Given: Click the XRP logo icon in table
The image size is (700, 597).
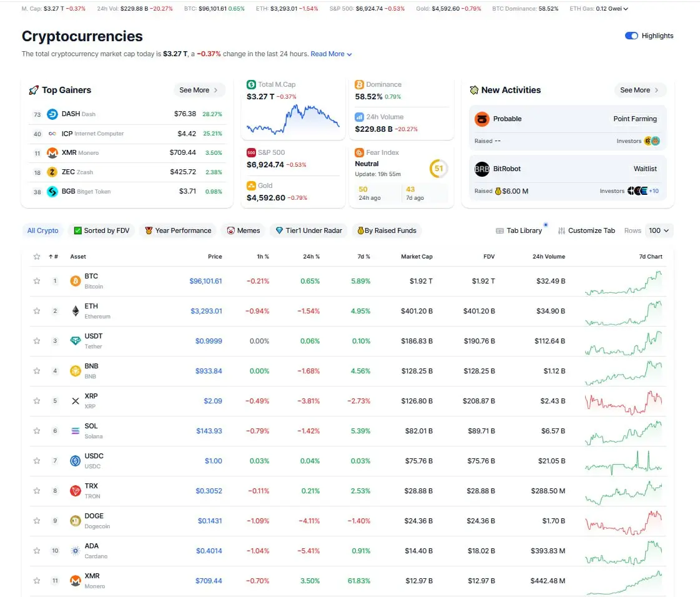Looking at the screenshot, I should coord(76,401).
